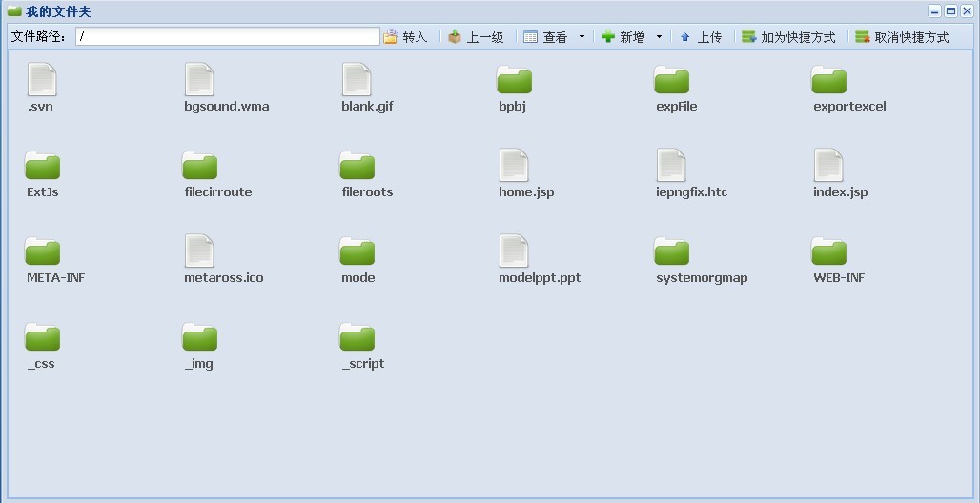
Task: Click the home.jsp name label
Action: point(526,191)
